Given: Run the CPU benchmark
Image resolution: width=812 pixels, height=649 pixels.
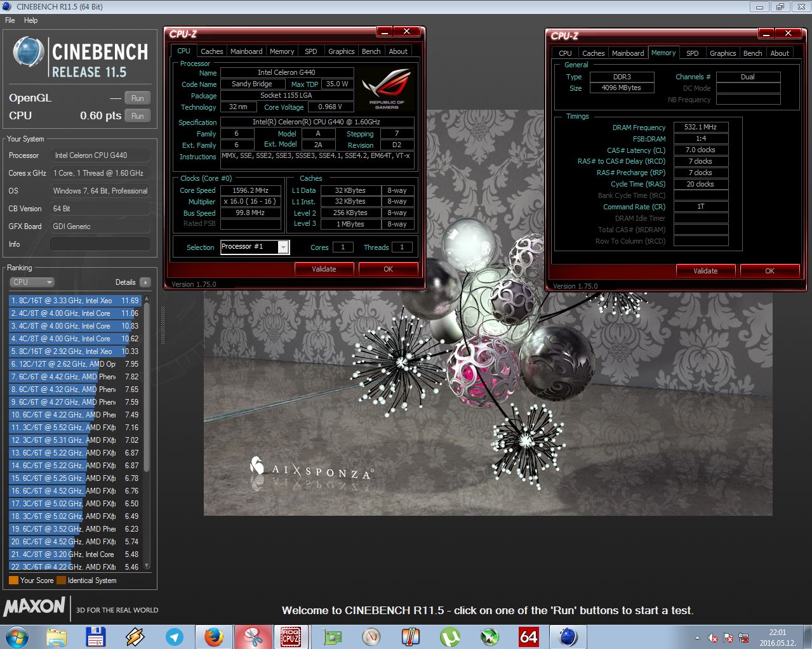Looking at the screenshot, I should point(138,116).
